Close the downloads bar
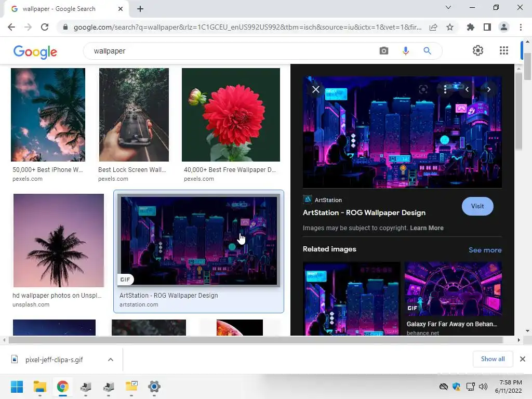The width and height of the screenshot is (532, 399). 523,359
